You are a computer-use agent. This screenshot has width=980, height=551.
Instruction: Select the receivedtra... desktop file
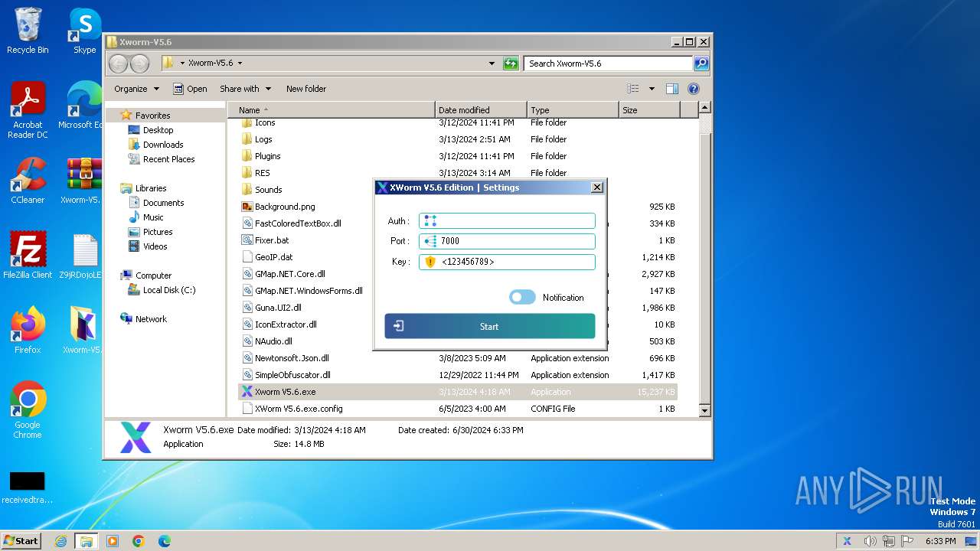28,487
